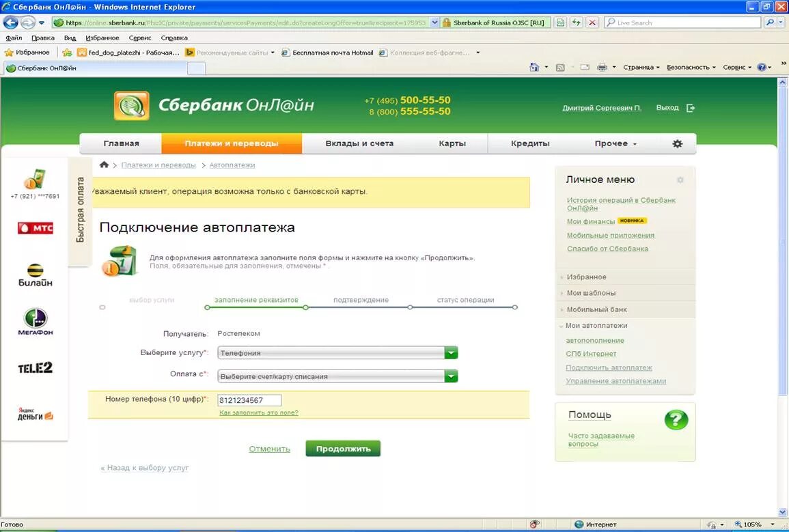Open the Справка menu in menu bar
Screen dimensions: 789x532
(x=174, y=38)
